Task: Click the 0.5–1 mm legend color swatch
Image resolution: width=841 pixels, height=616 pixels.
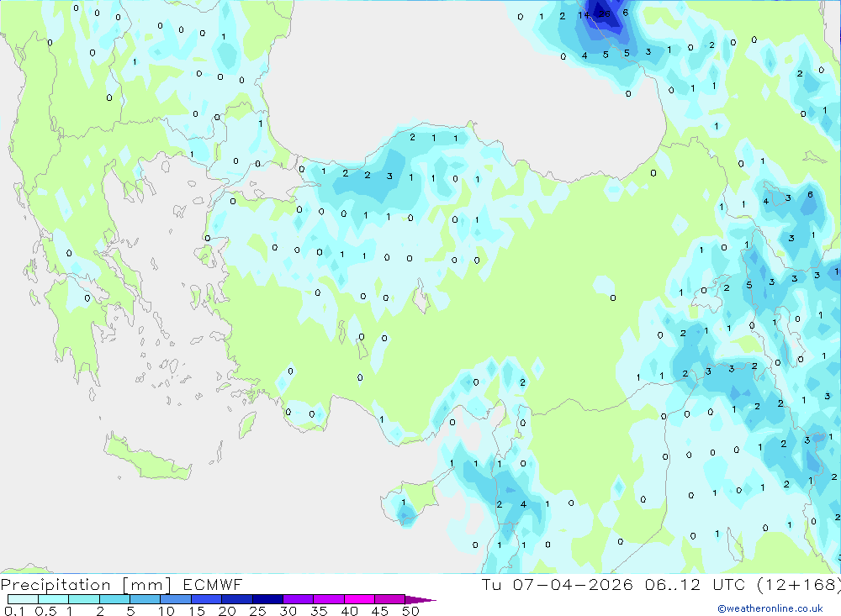Action: tap(53, 599)
